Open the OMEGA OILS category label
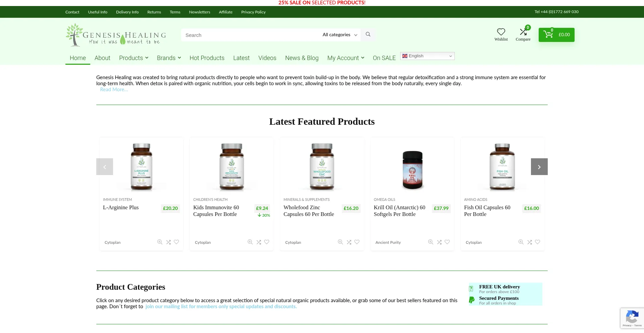This screenshot has width=644, height=333. [x=384, y=200]
